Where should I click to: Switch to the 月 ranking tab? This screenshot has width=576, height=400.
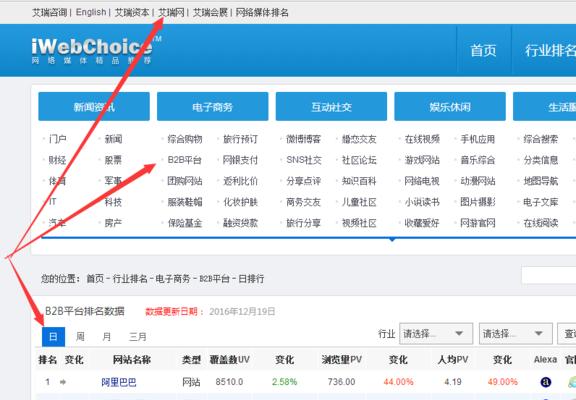click(107, 337)
